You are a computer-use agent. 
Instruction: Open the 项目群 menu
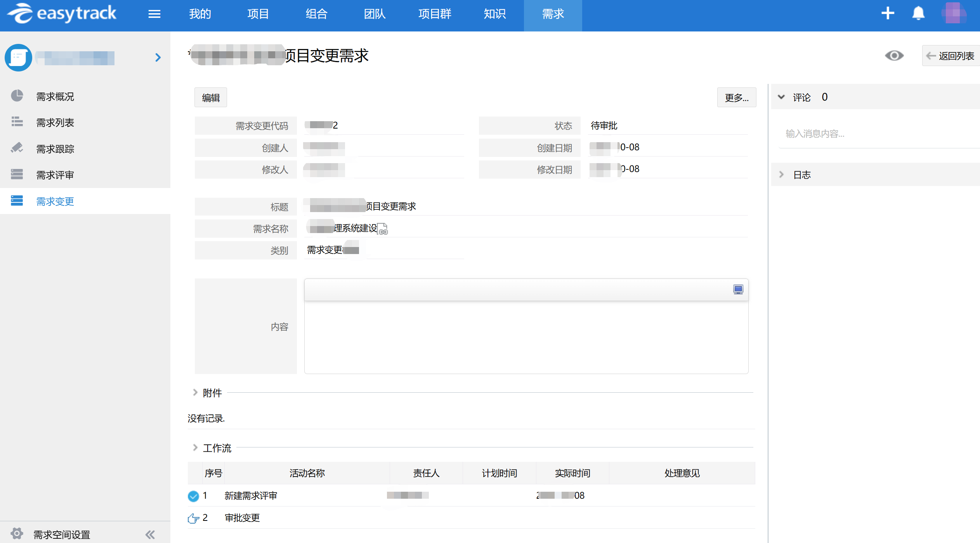[x=434, y=14]
